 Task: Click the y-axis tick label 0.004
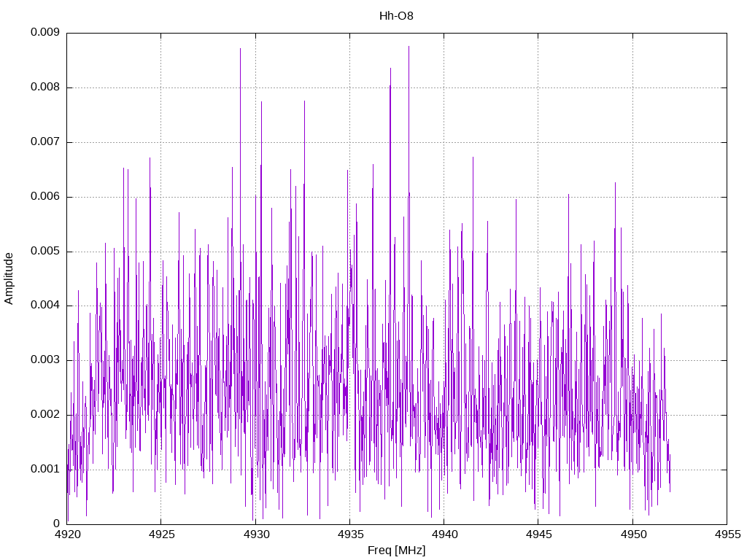pos(45,306)
